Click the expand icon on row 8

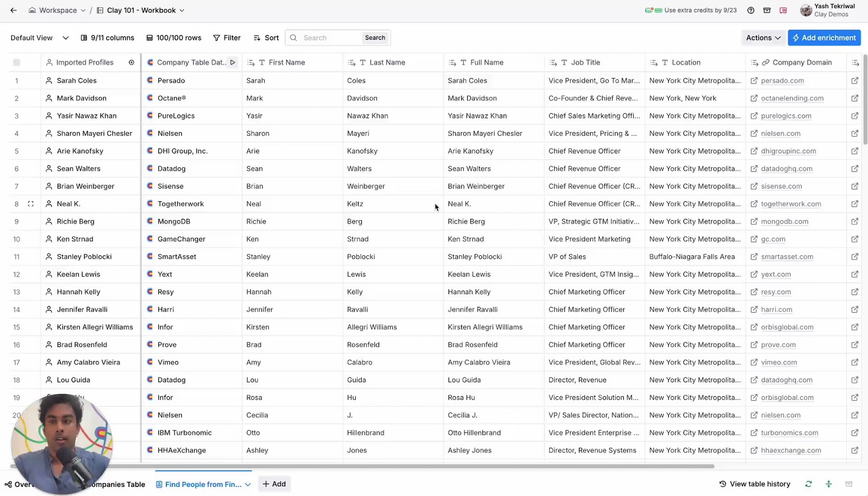(31, 203)
